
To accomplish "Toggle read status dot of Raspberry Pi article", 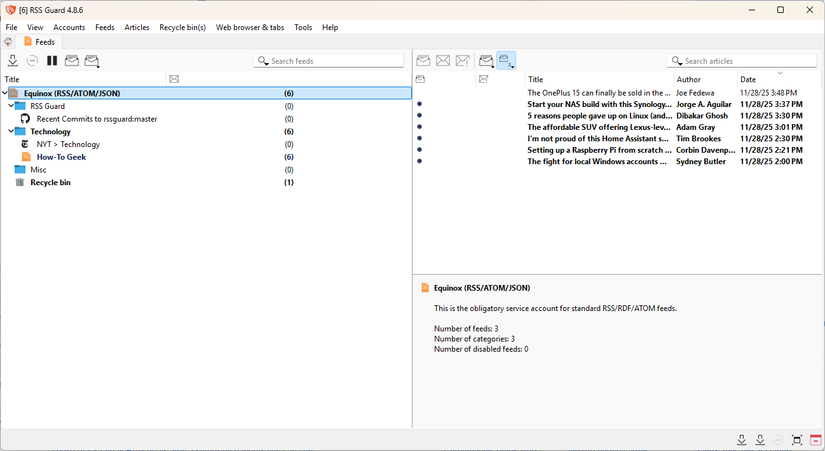I will (x=419, y=149).
